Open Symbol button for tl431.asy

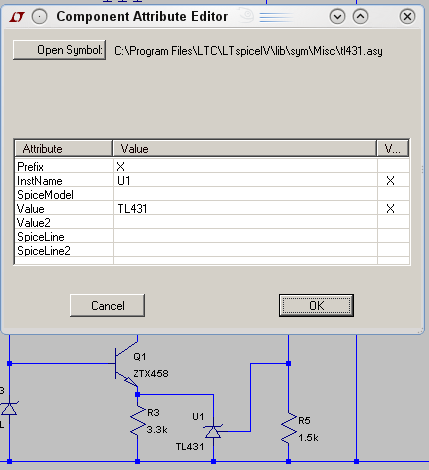coord(59,50)
